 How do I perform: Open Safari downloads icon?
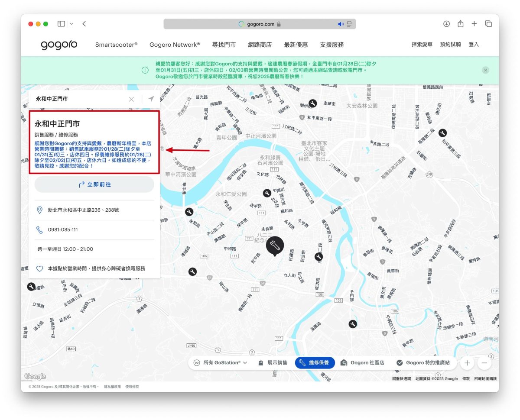click(446, 24)
